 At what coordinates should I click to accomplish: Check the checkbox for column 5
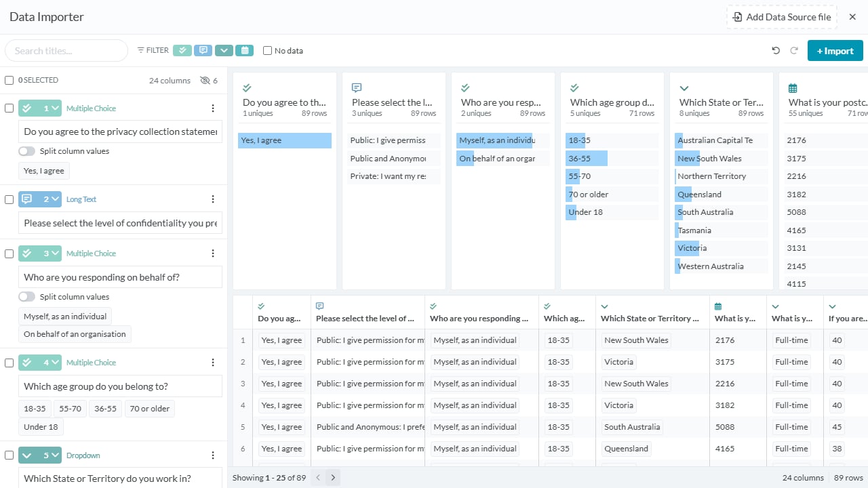click(x=9, y=455)
